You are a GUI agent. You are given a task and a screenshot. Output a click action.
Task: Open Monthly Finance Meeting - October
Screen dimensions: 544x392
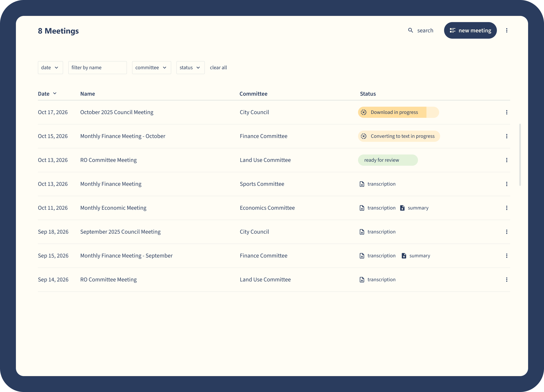tap(122, 136)
